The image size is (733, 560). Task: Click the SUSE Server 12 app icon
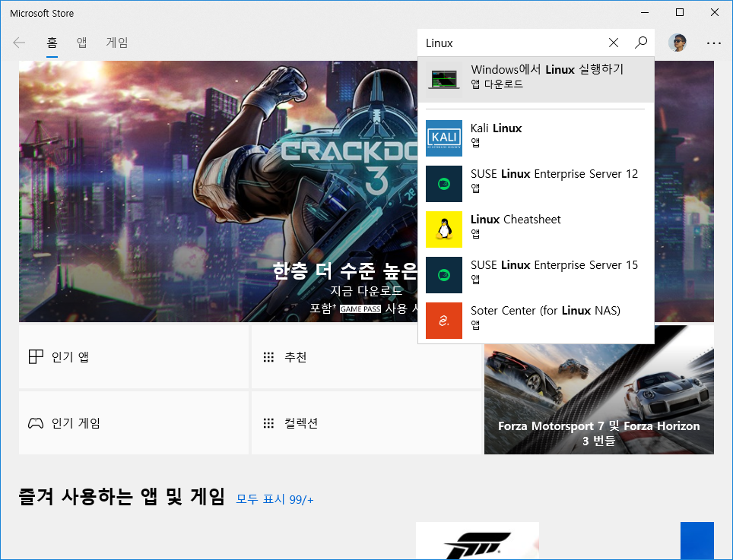point(444,184)
